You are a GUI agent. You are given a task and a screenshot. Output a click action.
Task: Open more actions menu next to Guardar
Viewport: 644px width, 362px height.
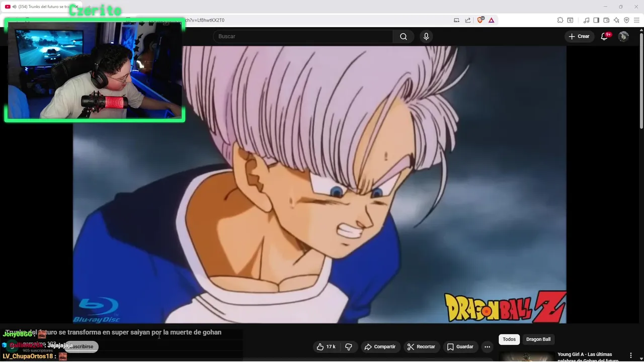487,347
